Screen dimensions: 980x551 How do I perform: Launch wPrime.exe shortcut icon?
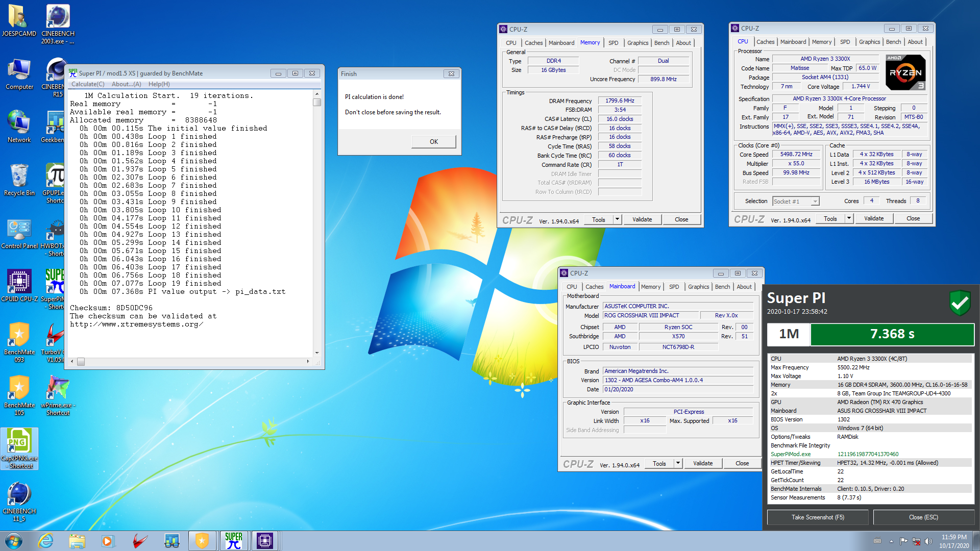[x=58, y=395]
